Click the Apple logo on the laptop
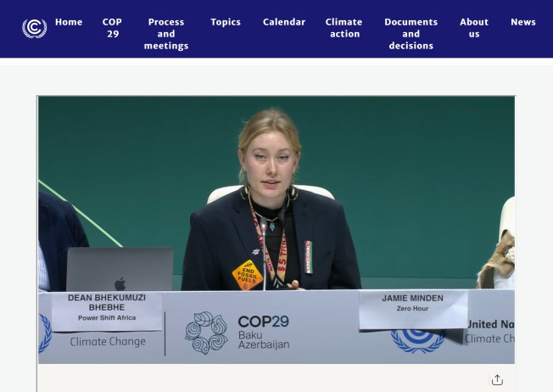Viewport: 553px width, 392px height. (x=120, y=283)
